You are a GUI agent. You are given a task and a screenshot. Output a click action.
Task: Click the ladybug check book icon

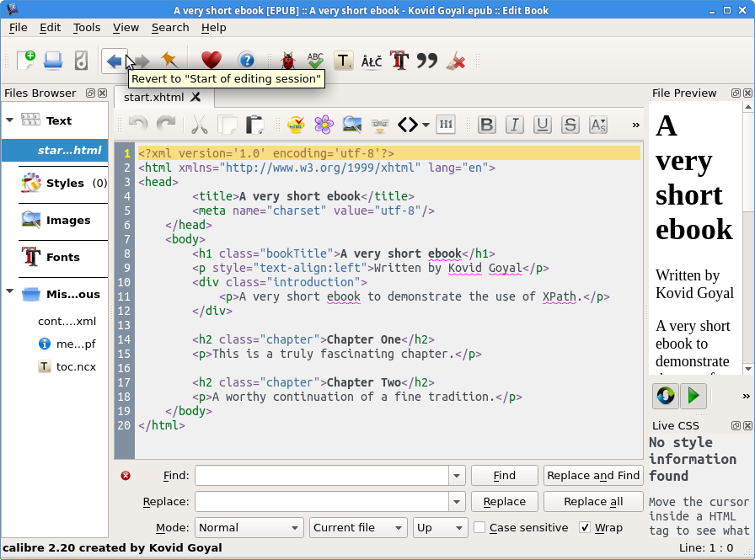coord(288,60)
